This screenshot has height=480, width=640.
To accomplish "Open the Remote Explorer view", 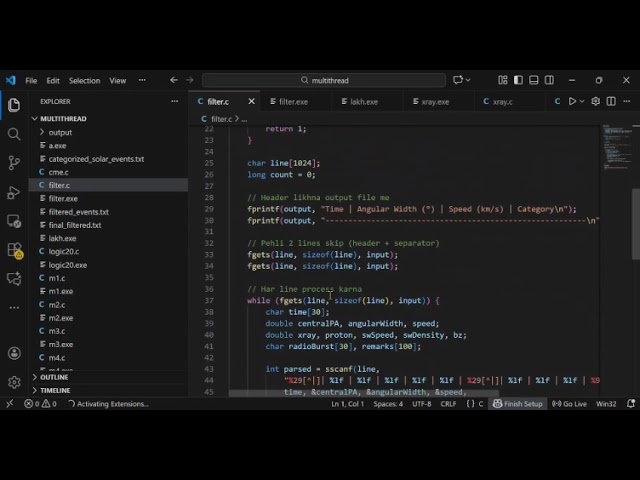I will tap(14, 221).
